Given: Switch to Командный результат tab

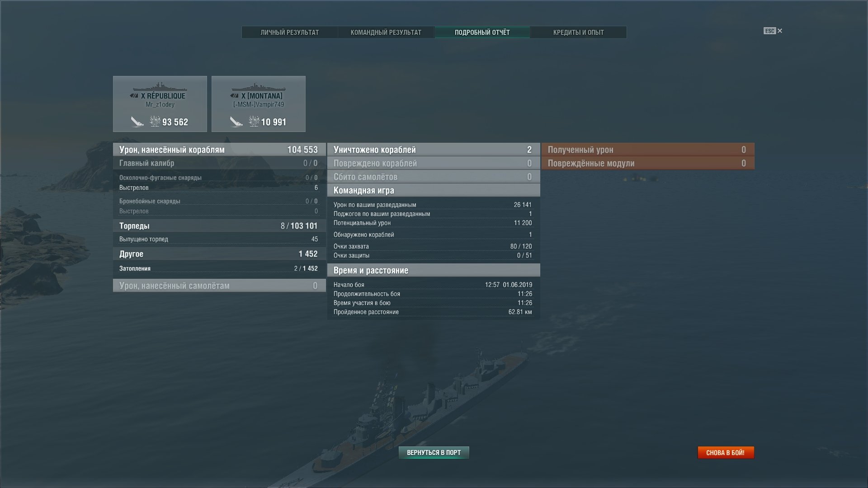Looking at the screenshot, I should click(x=386, y=33).
